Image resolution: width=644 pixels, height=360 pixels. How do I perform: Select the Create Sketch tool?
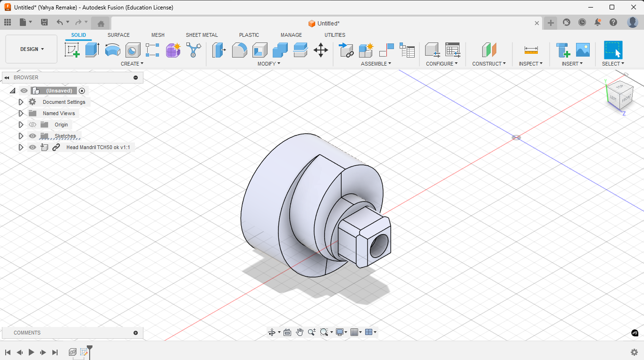tap(72, 50)
